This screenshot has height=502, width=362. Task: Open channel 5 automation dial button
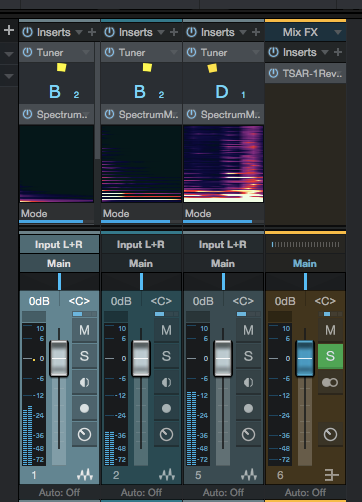[248, 434]
